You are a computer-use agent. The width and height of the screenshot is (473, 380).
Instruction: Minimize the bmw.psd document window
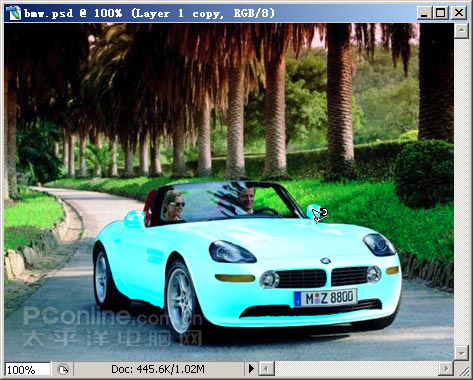coord(424,13)
